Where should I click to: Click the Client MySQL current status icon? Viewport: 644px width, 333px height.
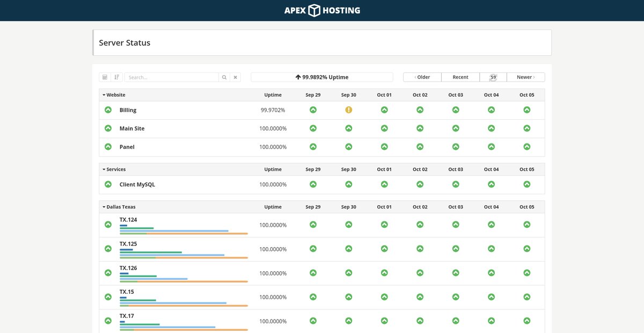coord(108,184)
